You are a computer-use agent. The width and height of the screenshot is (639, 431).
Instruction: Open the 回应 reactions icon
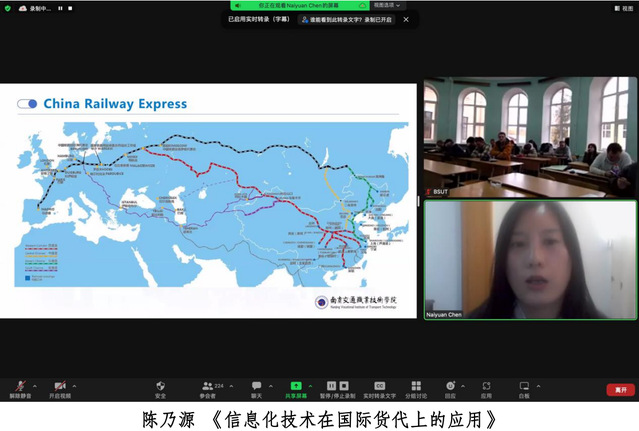click(450, 387)
